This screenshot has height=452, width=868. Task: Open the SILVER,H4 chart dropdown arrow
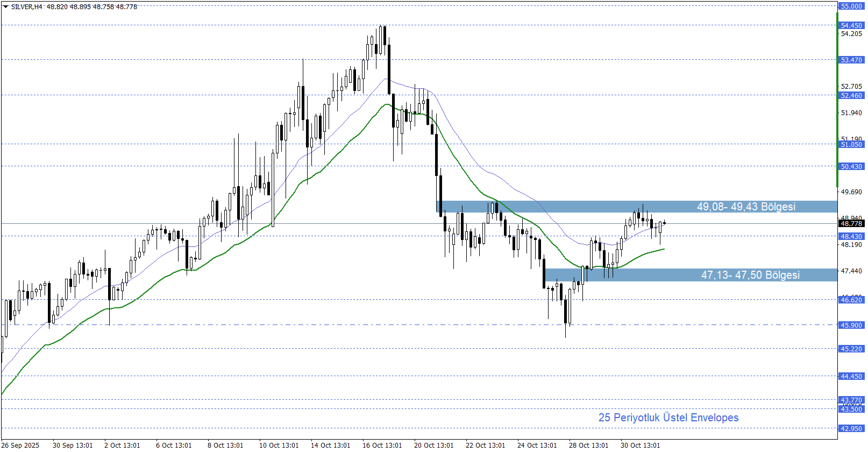pyautogui.click(x=6, y=7)
